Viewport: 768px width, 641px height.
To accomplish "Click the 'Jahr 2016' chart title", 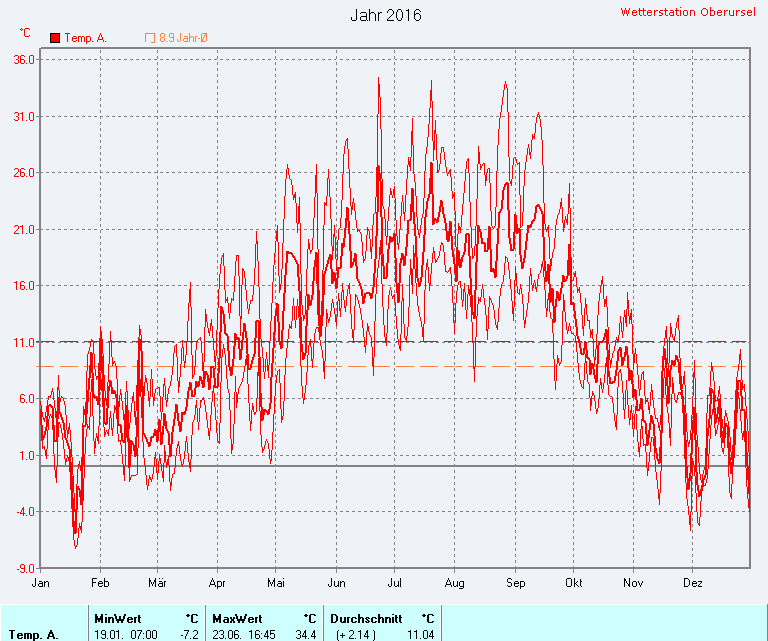I will pyautogui.click(x=386, y=15).
